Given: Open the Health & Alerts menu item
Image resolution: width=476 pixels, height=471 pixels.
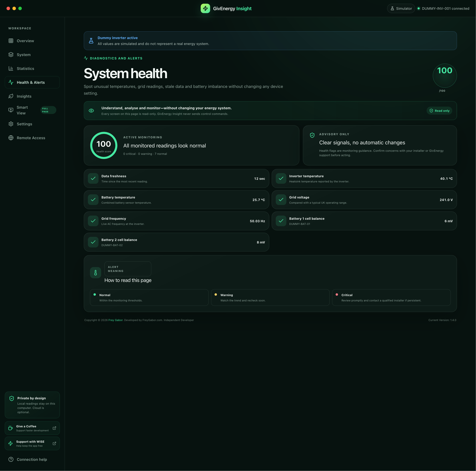Looking at the screenshot, I should (x=32, y=82).
